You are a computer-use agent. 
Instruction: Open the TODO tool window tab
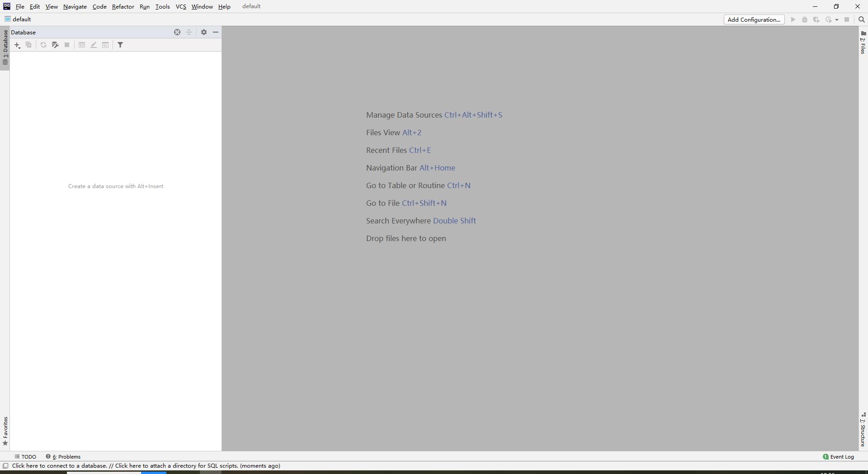pos(25,457)
